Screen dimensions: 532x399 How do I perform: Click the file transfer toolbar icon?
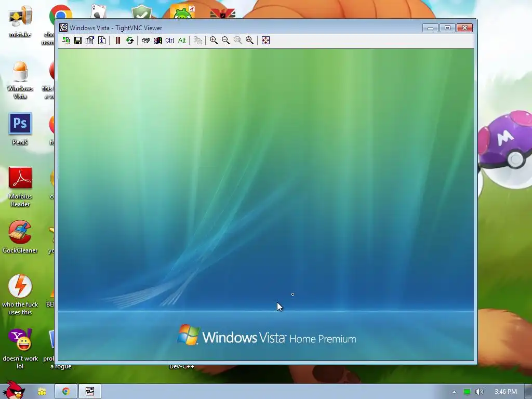click(x=198, y=41)
